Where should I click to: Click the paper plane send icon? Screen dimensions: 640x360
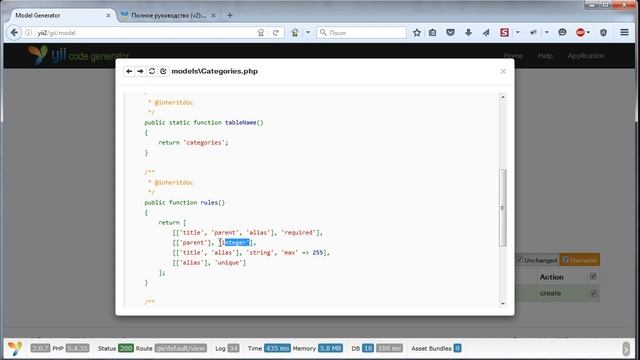[486, 33]
